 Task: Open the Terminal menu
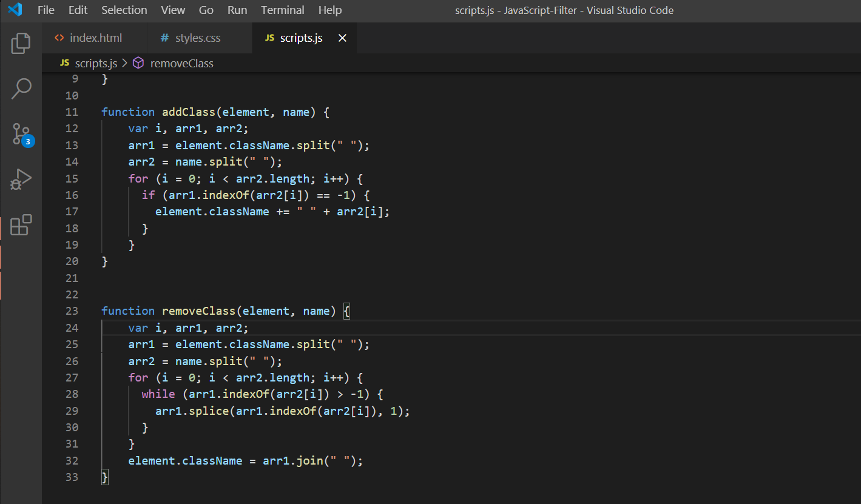282,10
